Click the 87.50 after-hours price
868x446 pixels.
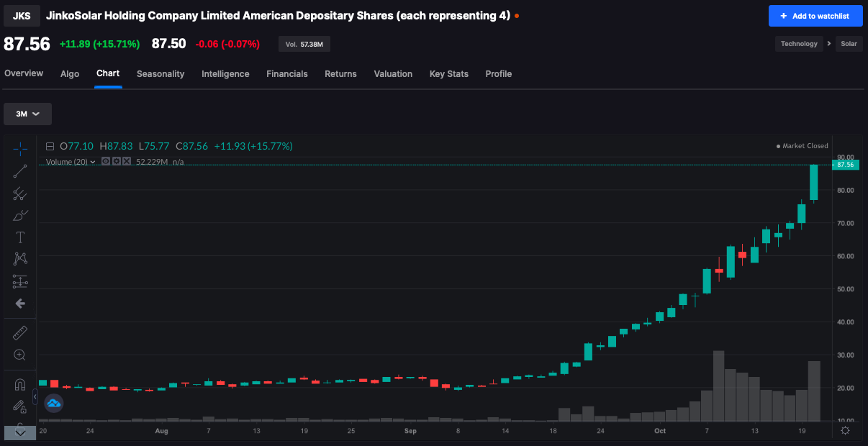[x=168, y=44]
